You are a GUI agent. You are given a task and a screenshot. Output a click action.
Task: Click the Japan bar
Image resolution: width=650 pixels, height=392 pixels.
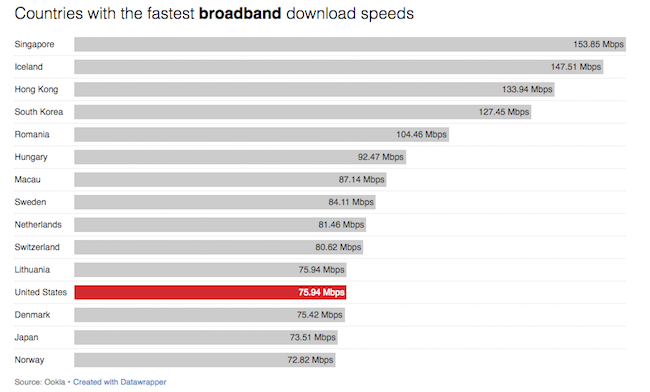[206, 337]
